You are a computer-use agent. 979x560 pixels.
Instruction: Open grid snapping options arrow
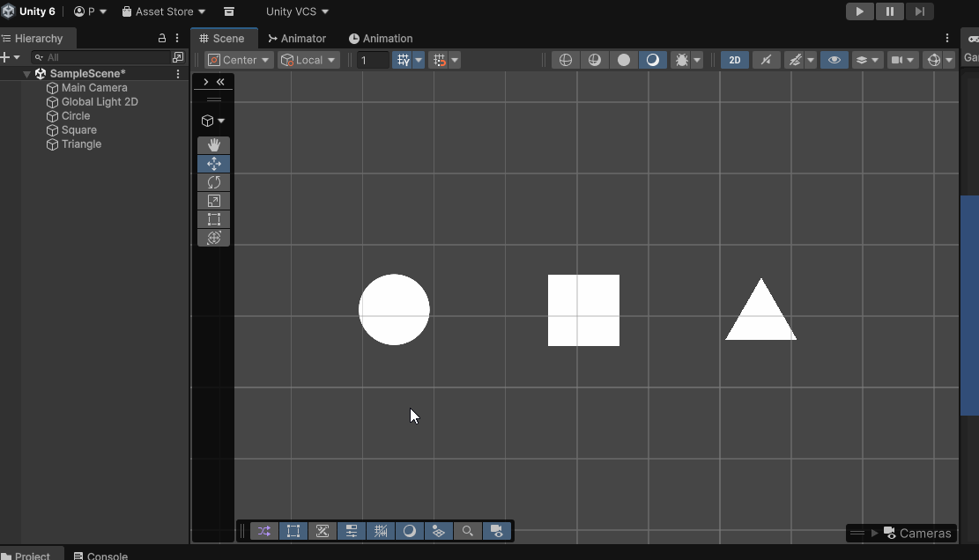(x=456, y=60)
